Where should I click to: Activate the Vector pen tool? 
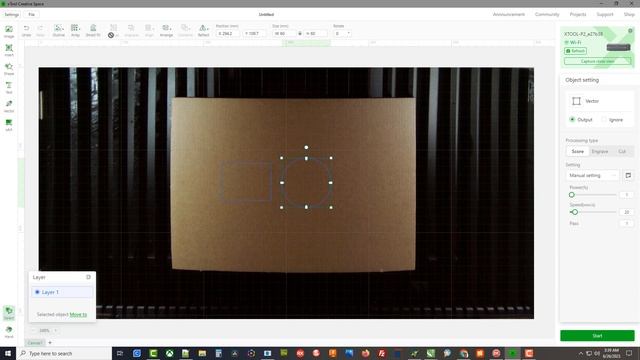tap(9, 106)
